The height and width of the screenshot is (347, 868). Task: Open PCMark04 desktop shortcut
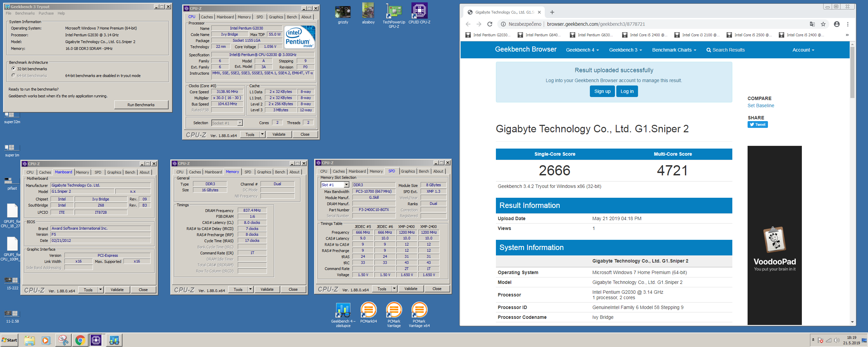[368, 313]
